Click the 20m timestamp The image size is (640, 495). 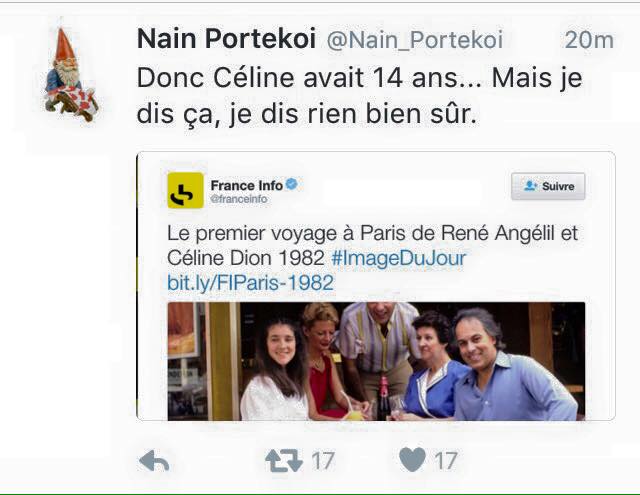(588, 40)
